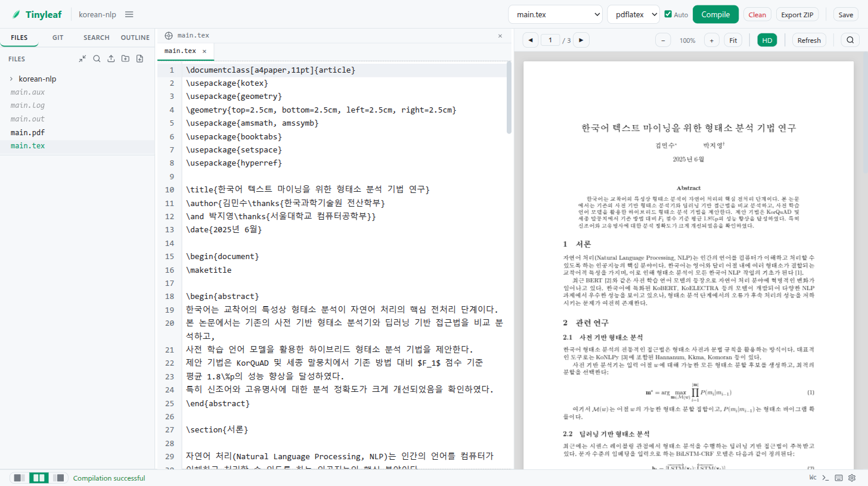The width and height of the screenshot is (868, 486).
Task: Click the new file icon
Action: (139, 59)
